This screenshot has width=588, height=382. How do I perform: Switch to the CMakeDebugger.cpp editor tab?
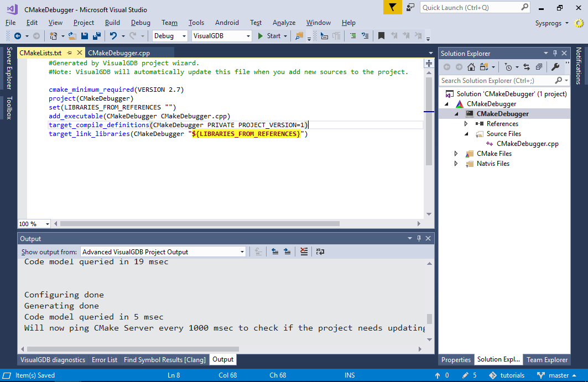(x=119, y=53)
